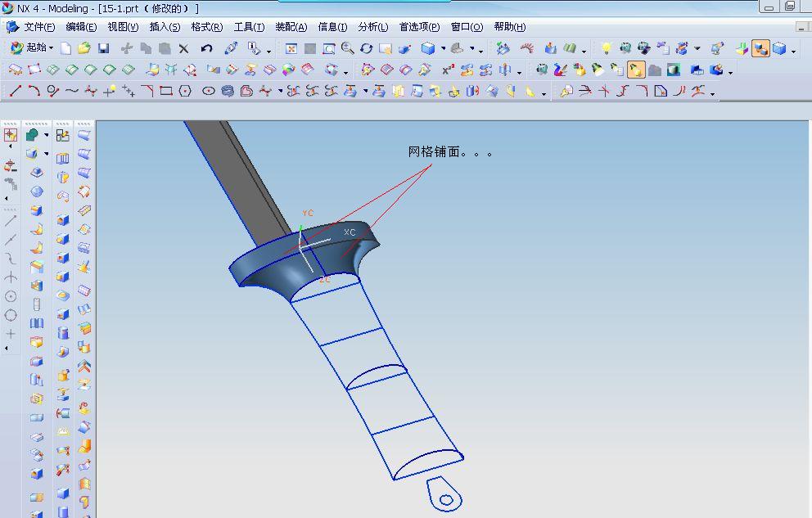The image size is (812, 518).
Task: Open the information icon dropdown arrow
Action: 268,52
